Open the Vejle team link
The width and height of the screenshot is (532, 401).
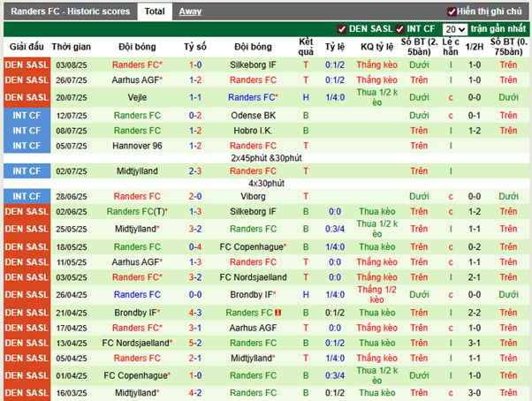click(x=137, y=98)
